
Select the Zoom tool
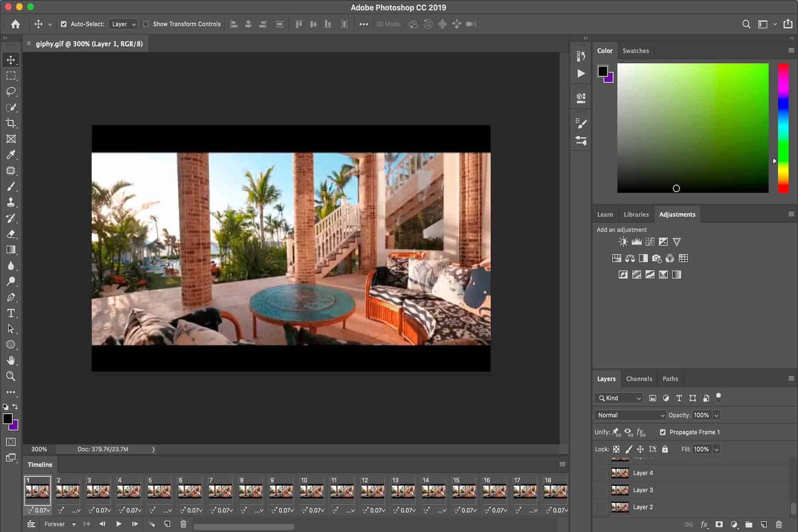click(11, 376)
